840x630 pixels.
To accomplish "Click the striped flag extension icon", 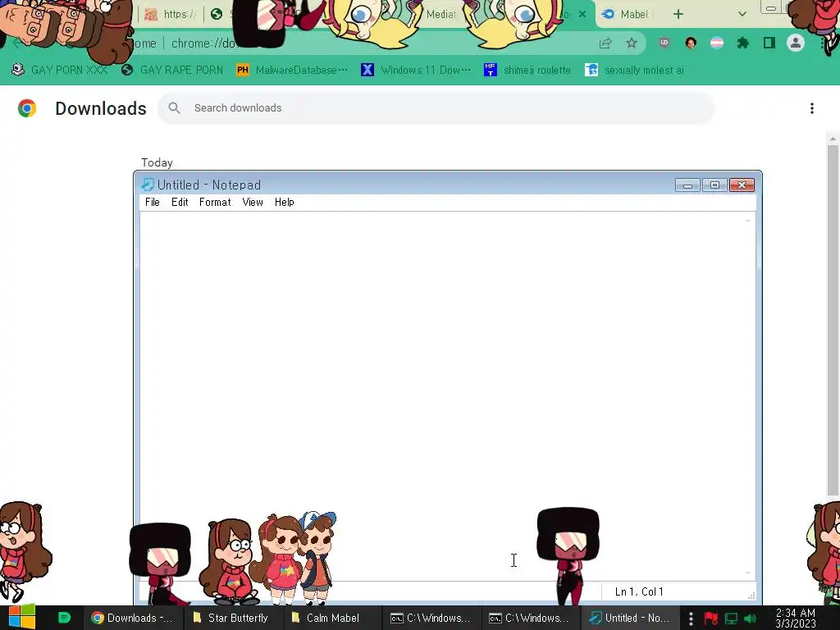I will click(x=717, y=43).
